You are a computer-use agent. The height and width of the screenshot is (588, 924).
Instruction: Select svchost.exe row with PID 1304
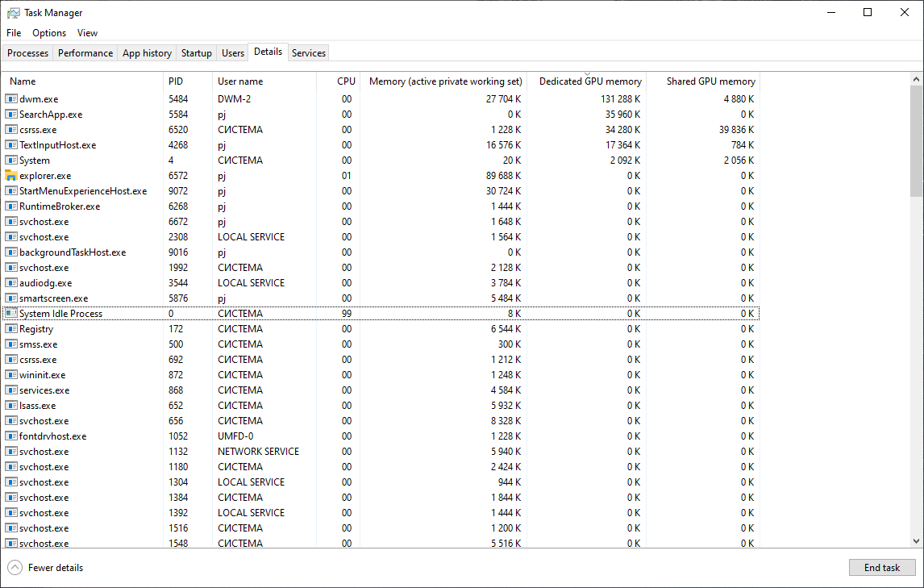(381, 482)
